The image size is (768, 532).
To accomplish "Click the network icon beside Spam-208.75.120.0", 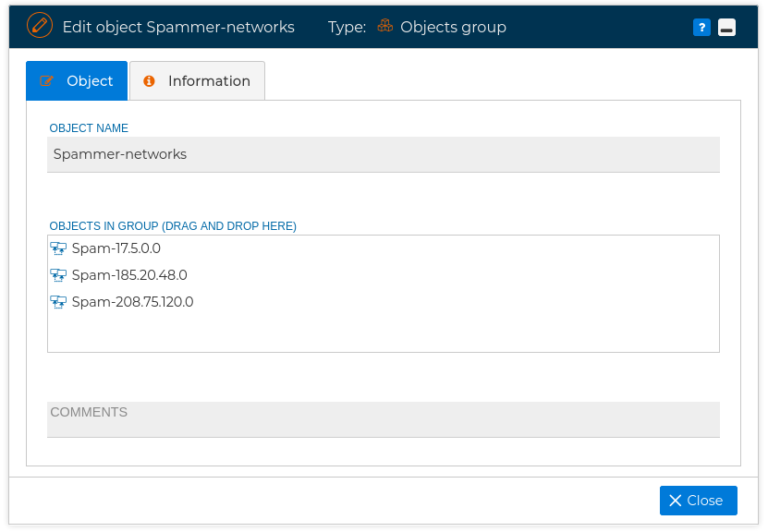I will click(58, 302).
